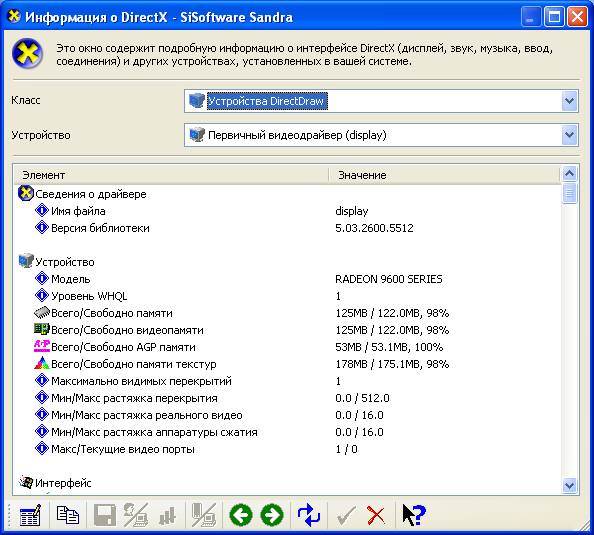The image size is (594, 535).
Task: Select Первичный видеодрайвер (display) combo box
Action: 381,135
